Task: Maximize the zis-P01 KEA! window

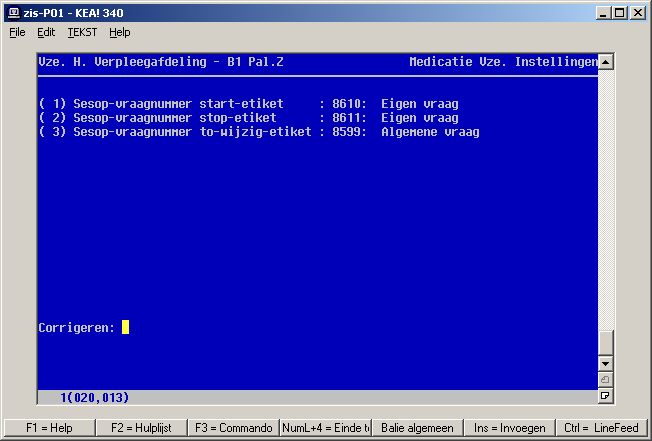Action: pyautogui.click(x=620, y=13)
